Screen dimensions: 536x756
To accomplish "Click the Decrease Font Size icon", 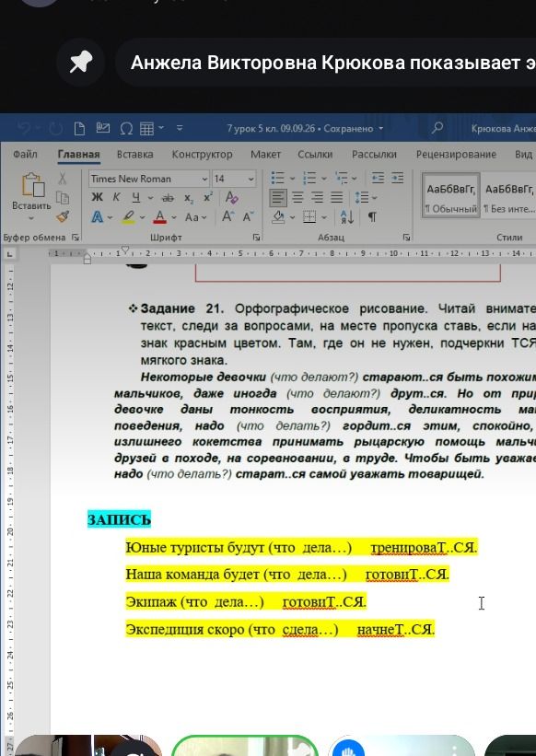I will pyautogui.click(x=249, y=217).
